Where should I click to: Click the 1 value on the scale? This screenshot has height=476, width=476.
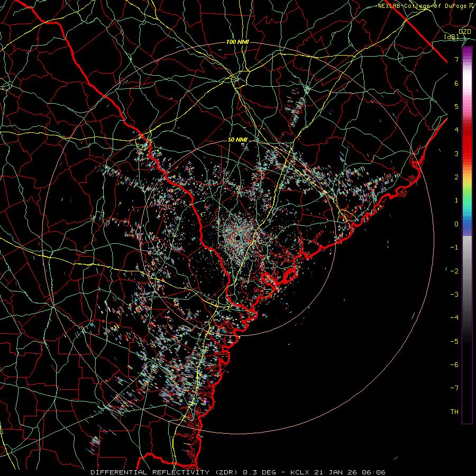coord(456,200)
